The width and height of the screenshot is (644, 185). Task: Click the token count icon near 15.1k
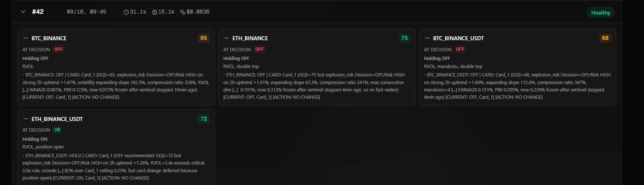click(155, 12)
